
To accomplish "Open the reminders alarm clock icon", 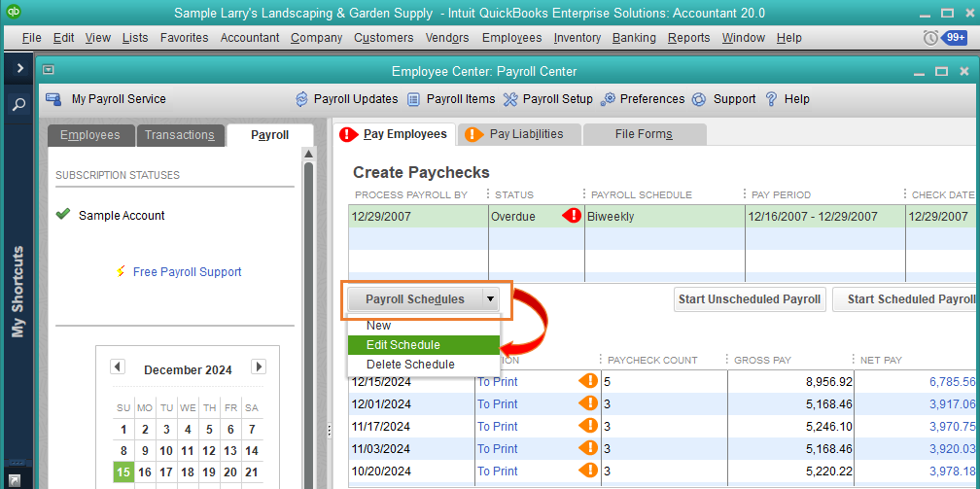I will click(930, 38).
